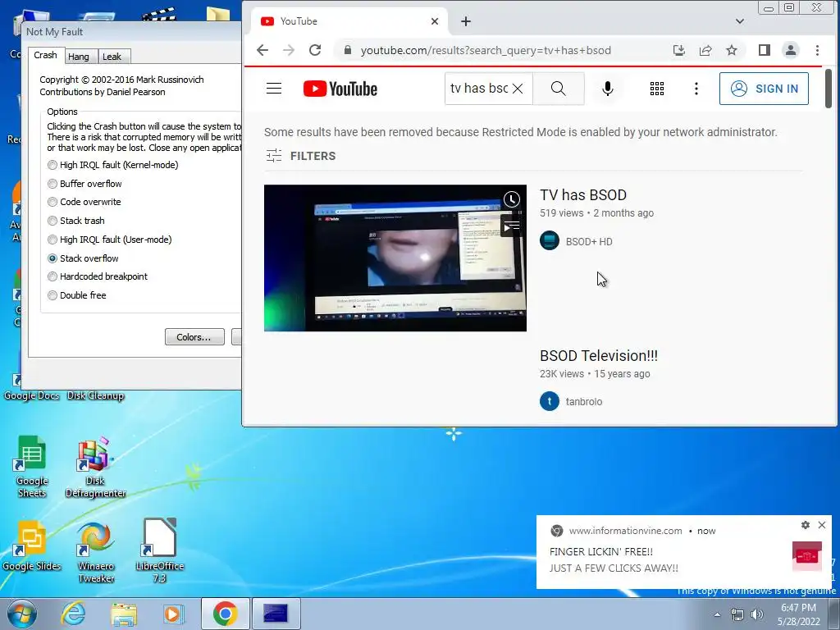Image resolution: width=840 pixels, height=630 pixels.
Task: Select the Code overwrite option
Action: (x=84, y=202)
